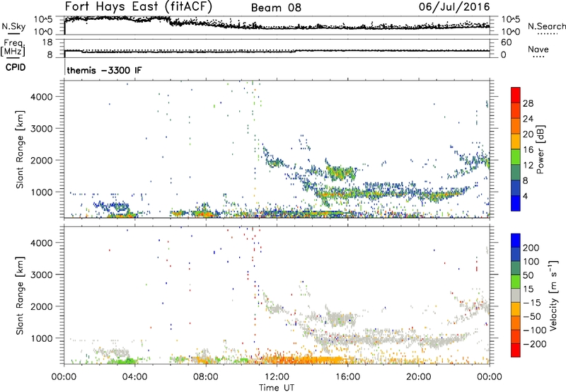Image resolution: width=566 pixels, height=392 pixels.
Task: Select the orange velocity band between -50 and -100
Action: tap(516, 323)
